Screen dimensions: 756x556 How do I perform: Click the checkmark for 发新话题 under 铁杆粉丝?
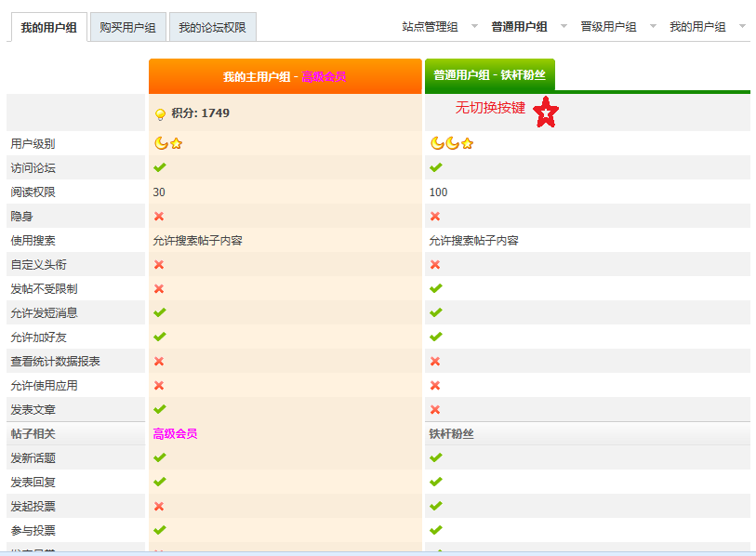tap(434, 457)
